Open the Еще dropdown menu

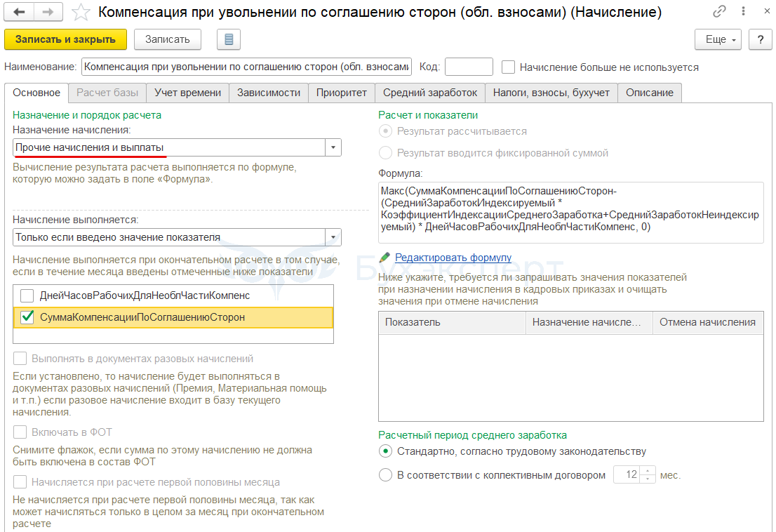718,39
